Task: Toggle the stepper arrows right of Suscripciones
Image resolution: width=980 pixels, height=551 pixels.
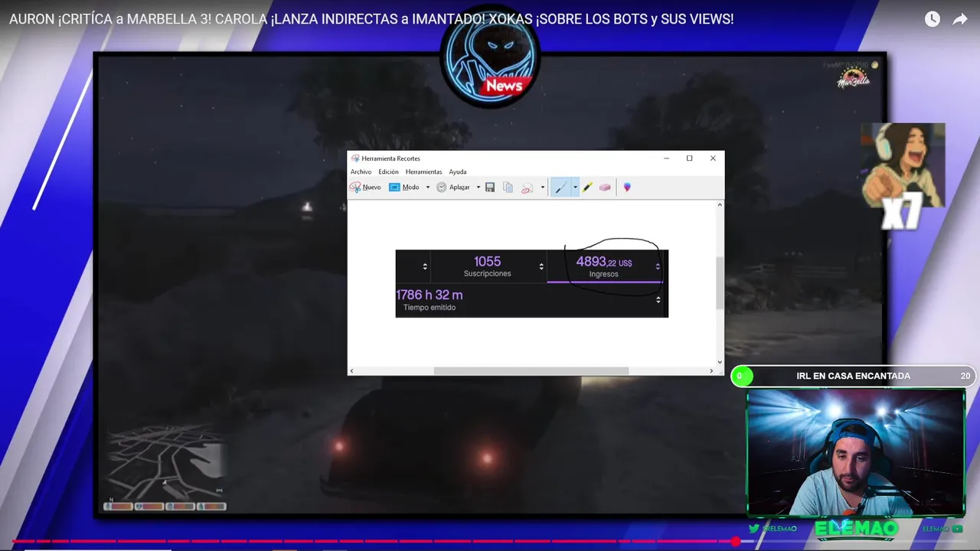Action: (x=541, y=266)
